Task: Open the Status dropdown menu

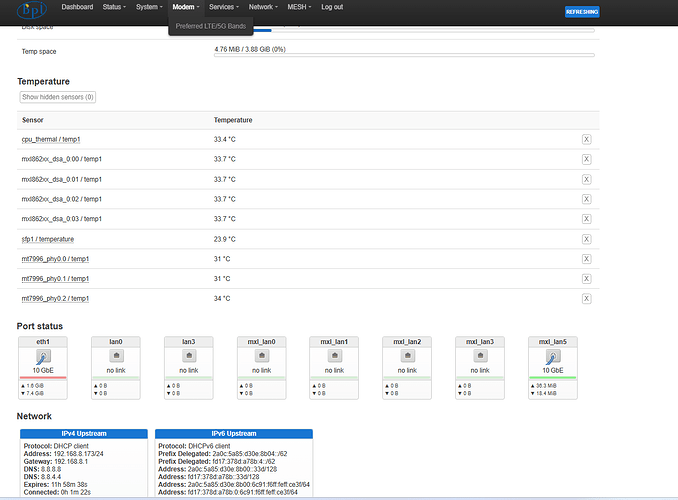Action: 114,7
